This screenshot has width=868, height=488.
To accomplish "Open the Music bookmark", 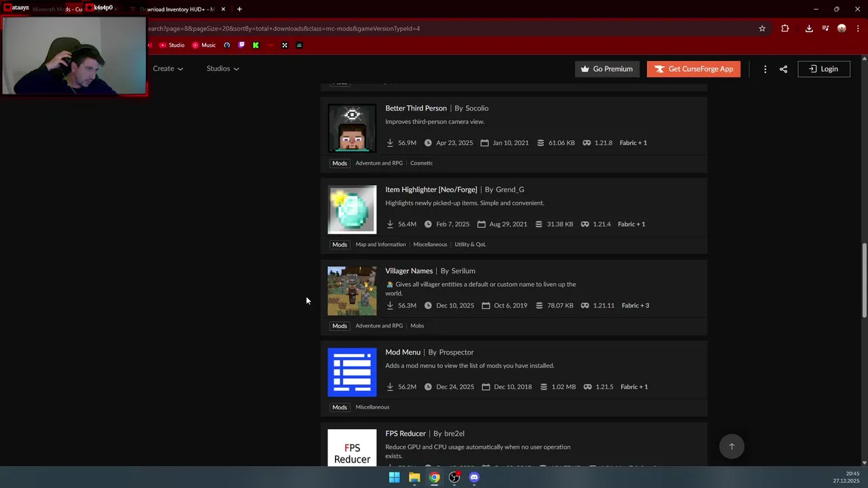I will pos(203,45).
